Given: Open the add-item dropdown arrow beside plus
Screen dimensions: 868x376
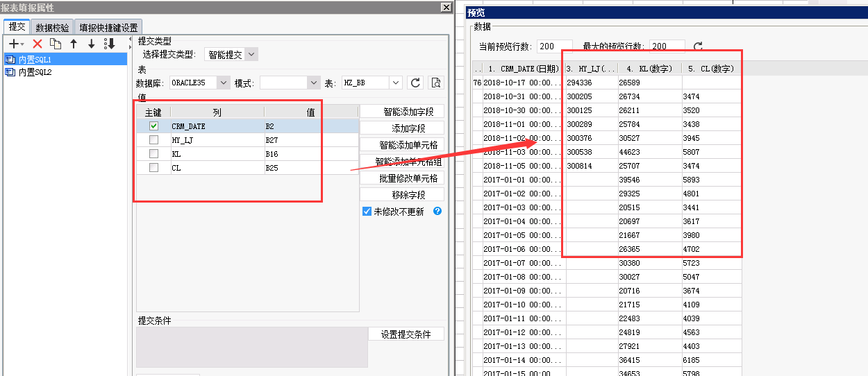Looking at the screenshot, I should [x=22, y=44].
